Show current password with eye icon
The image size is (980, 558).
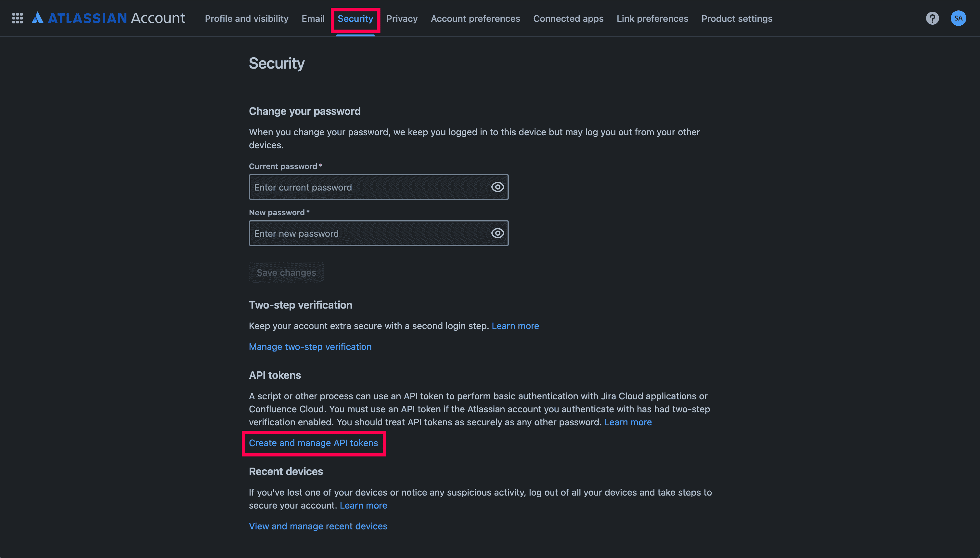coord(497,187)
